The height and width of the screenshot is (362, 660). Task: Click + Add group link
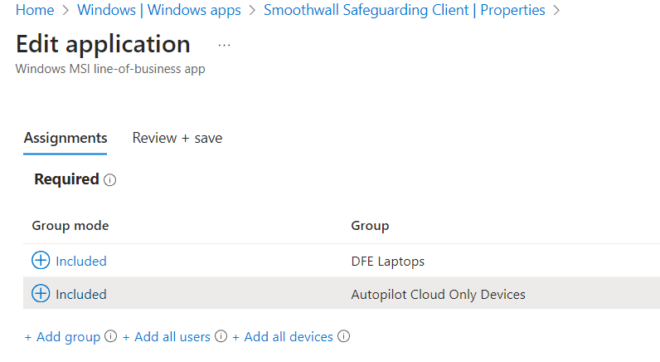tap(62, 337)
